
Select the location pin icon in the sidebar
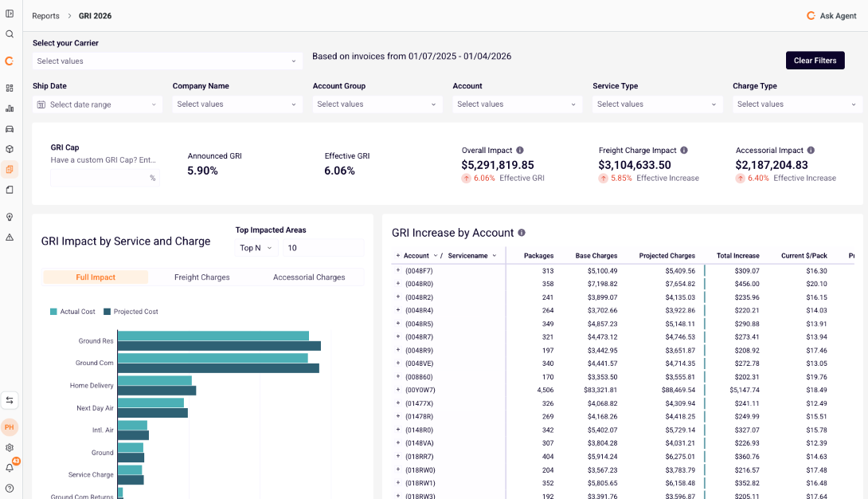click(9, 216)
